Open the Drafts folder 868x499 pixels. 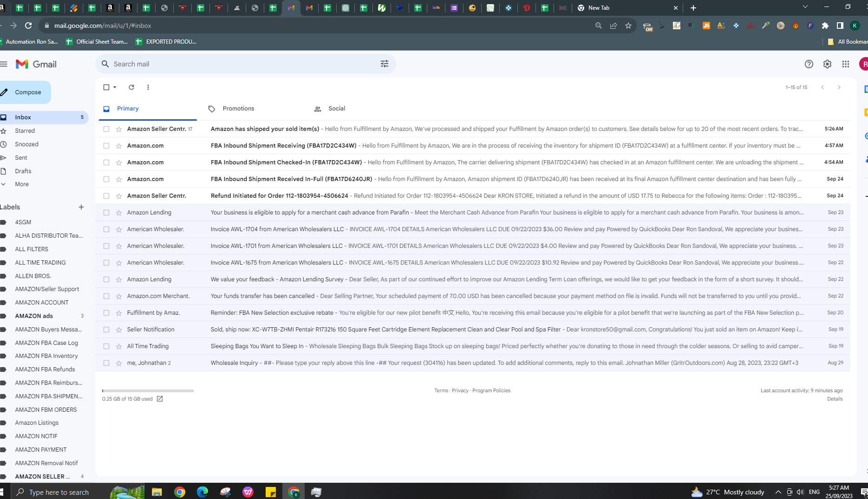coord(23,171)
